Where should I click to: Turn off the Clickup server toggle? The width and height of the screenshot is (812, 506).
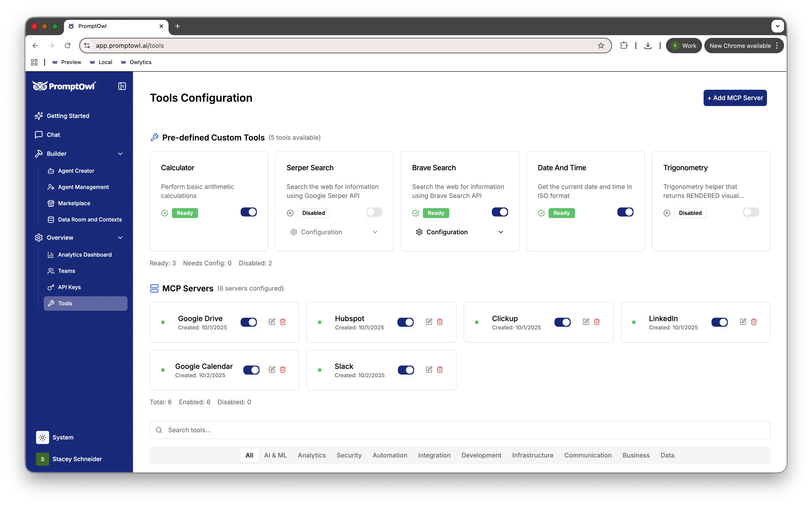click(x=563, y=322)
